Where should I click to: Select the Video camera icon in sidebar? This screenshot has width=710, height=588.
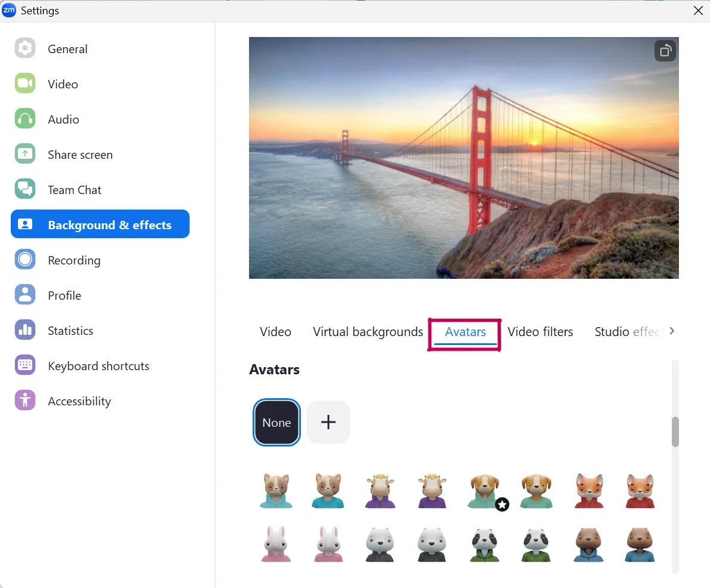click(x=25, y=84)
